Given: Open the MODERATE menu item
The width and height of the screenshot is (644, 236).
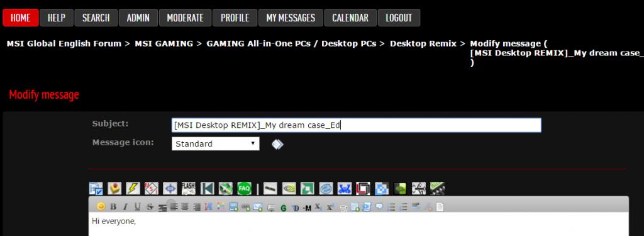Looking at the screenshot, I should 186,18.
